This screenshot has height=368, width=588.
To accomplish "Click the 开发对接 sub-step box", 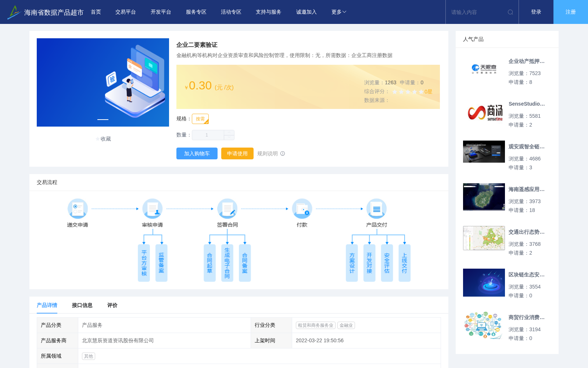I will (x=369, y=263).
